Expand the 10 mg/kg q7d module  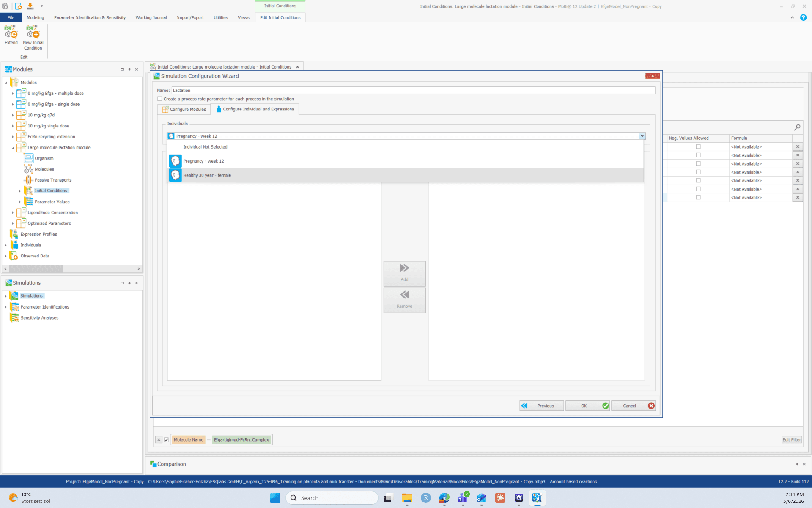[13, 115]
